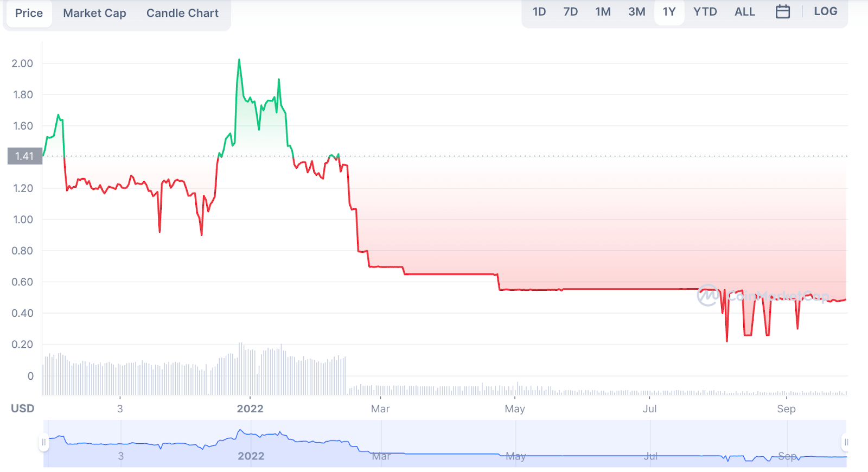The width and height of the screenshot is (868, 472).
Task: Switch to the Market Cap tab
Action: 94,13
